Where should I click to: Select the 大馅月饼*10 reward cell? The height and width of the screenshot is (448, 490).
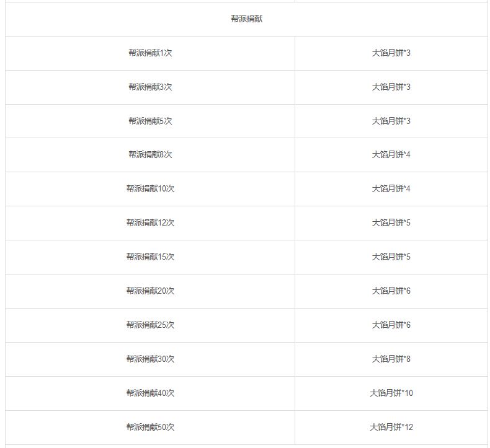391,393
